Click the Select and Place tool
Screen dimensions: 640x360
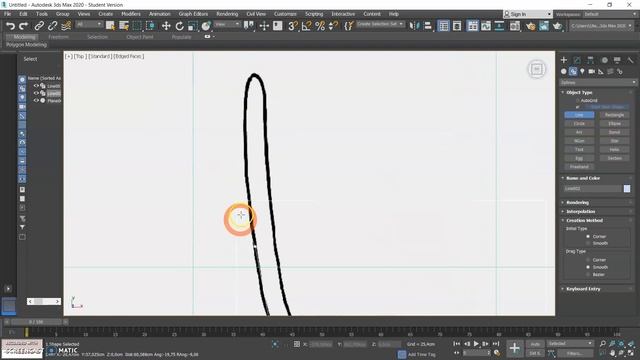point(206,26)
